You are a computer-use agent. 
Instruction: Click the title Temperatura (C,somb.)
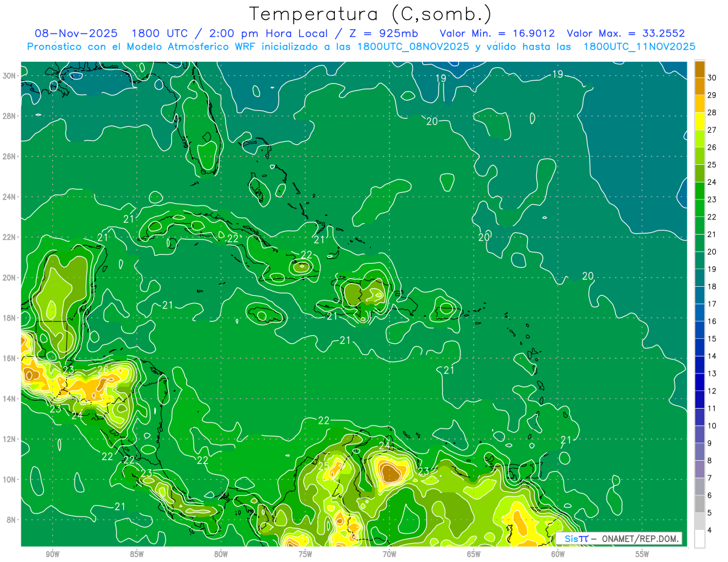coord(371,14)
